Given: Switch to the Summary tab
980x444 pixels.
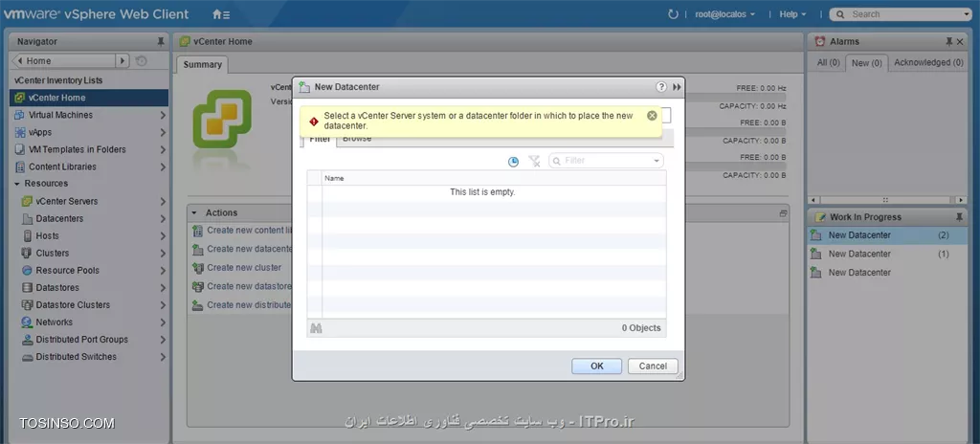Looking at the screenshot, I should [203, 64].
